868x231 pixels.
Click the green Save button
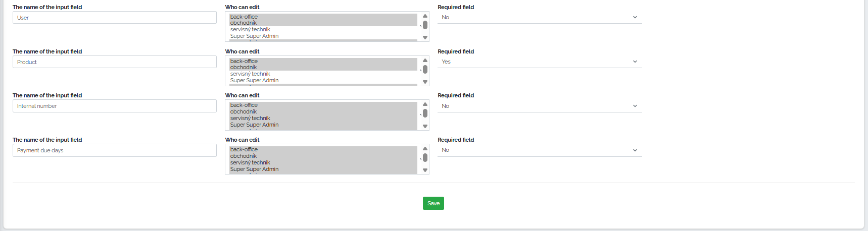click(x=433, y=203)
